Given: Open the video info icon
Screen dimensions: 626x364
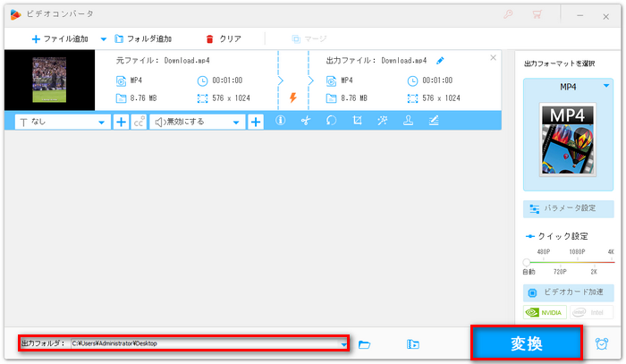Looking at the screenshot, I should click(280, 122).
